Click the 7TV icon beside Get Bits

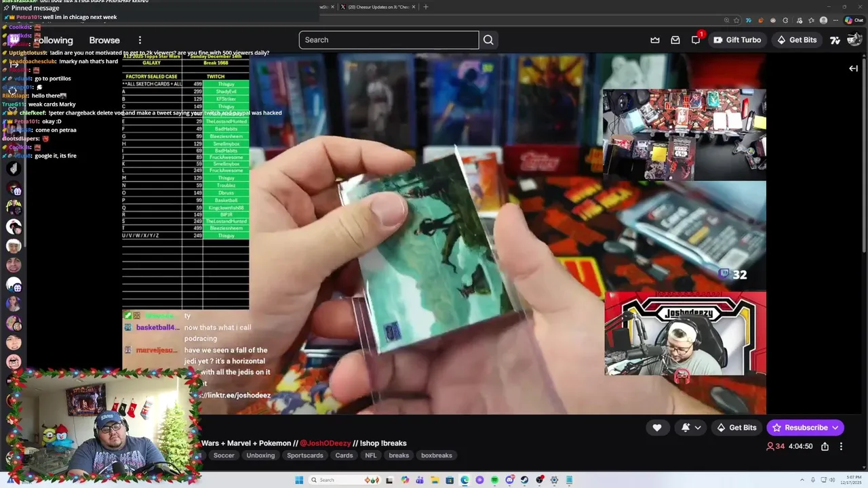[x=835, y=40]
